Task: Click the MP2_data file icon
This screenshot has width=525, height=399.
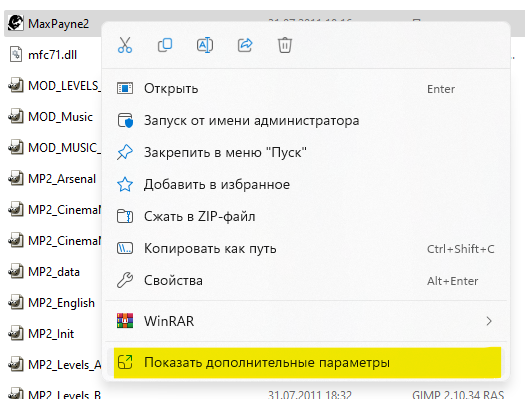Action: pos(16,271)
